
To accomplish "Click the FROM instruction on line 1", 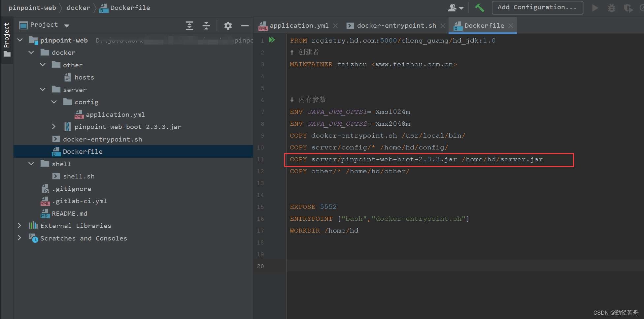I will [x=298, y=41].
